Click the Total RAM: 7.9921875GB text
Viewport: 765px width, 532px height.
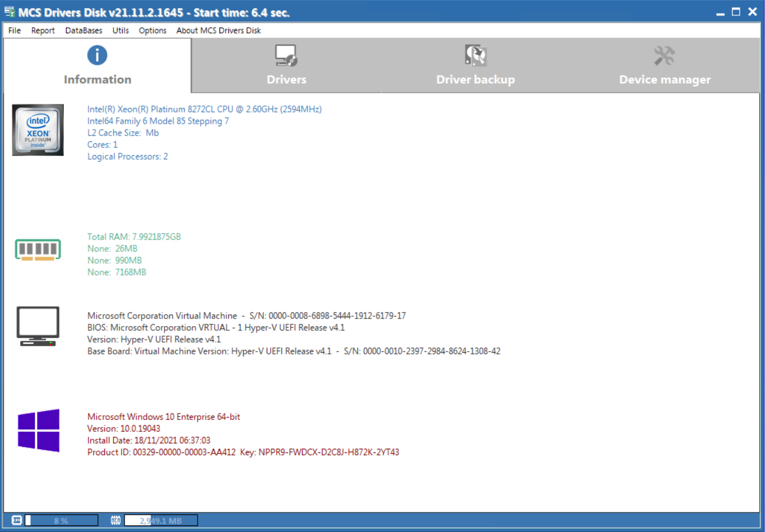click(134, 237)
